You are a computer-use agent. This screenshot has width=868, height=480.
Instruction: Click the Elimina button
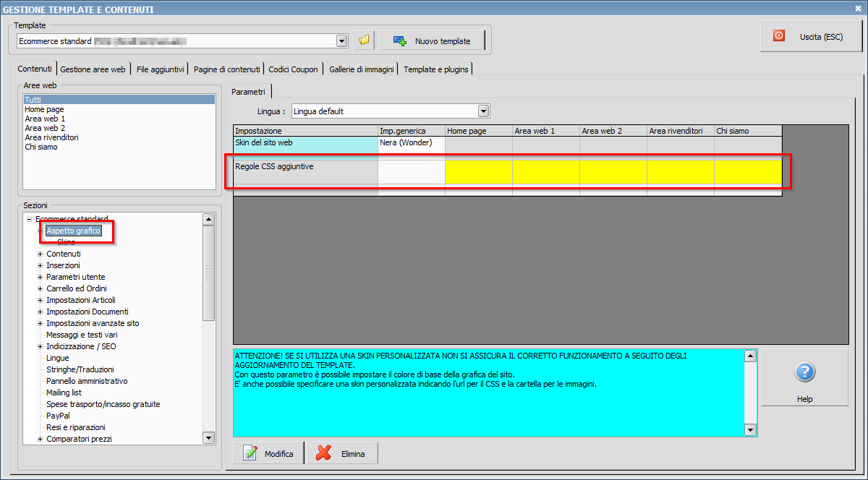click(x=343, y=453)
